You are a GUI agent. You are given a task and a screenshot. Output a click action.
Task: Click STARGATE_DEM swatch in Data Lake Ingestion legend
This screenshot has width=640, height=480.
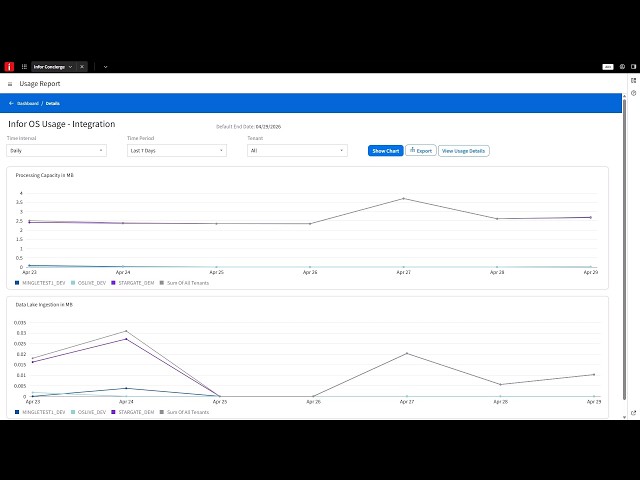click(x=113, y=412)
